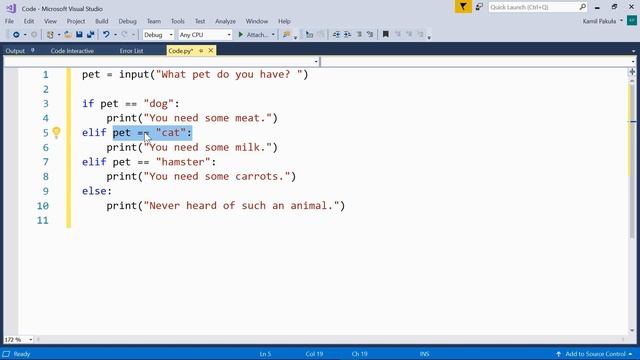Click the Visual Studio logo icon
640x360 pixels.
(11, 8)
